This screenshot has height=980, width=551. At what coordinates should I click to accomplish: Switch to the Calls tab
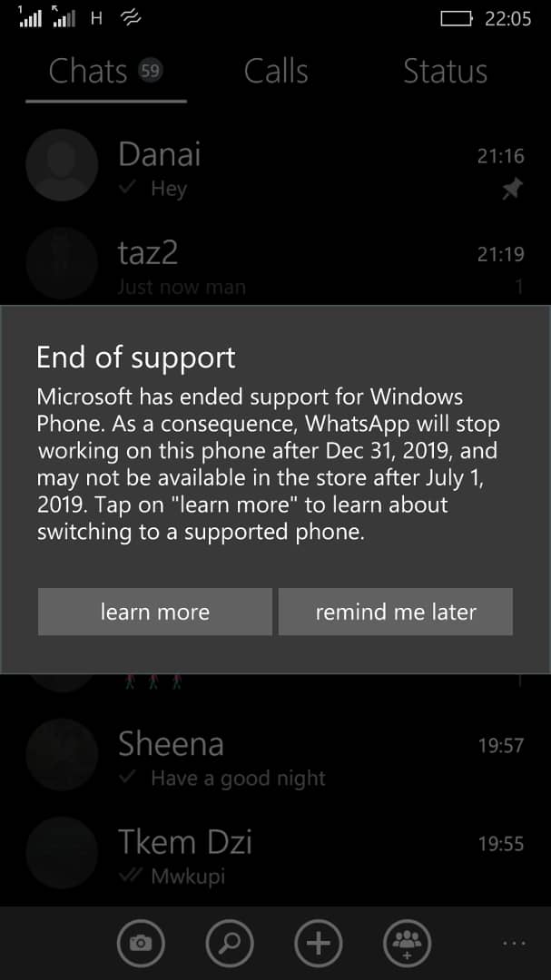pyautogui.click(x=276, y=72)
